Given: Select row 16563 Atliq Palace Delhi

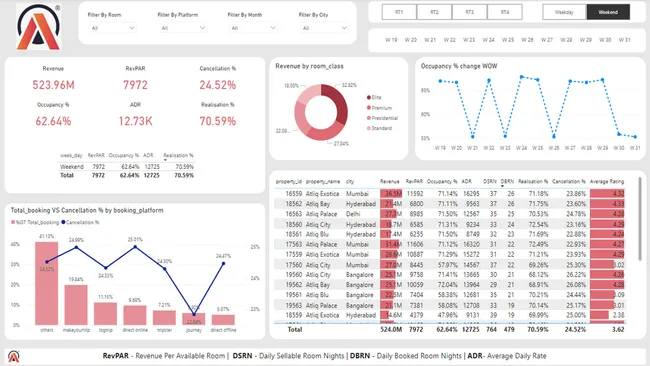Looking at the screenshot, I should tap(450, 214).
